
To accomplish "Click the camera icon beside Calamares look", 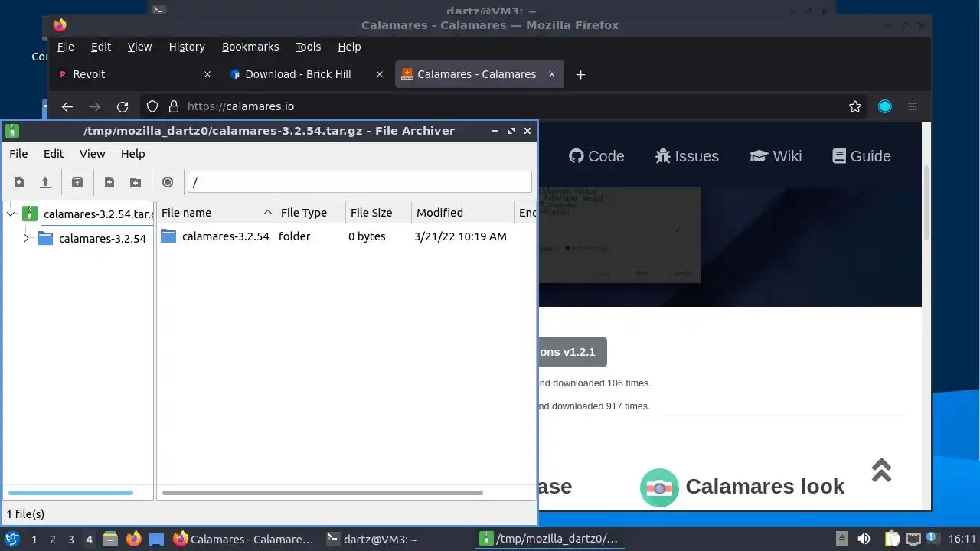I will [x=659, y=487].
